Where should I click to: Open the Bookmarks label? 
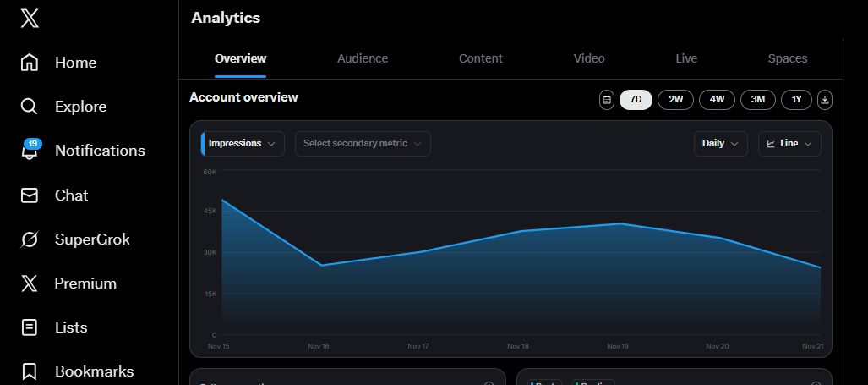point(95,371)
